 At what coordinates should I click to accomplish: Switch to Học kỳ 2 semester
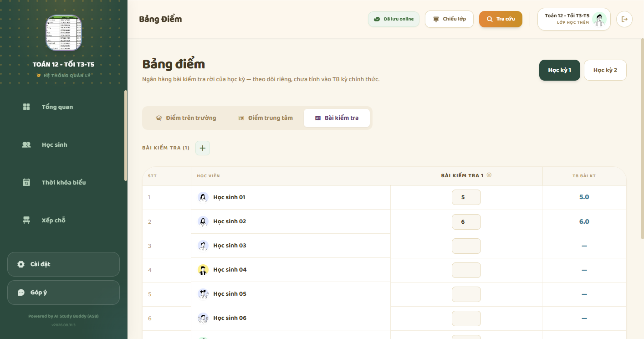click(605, 70)
